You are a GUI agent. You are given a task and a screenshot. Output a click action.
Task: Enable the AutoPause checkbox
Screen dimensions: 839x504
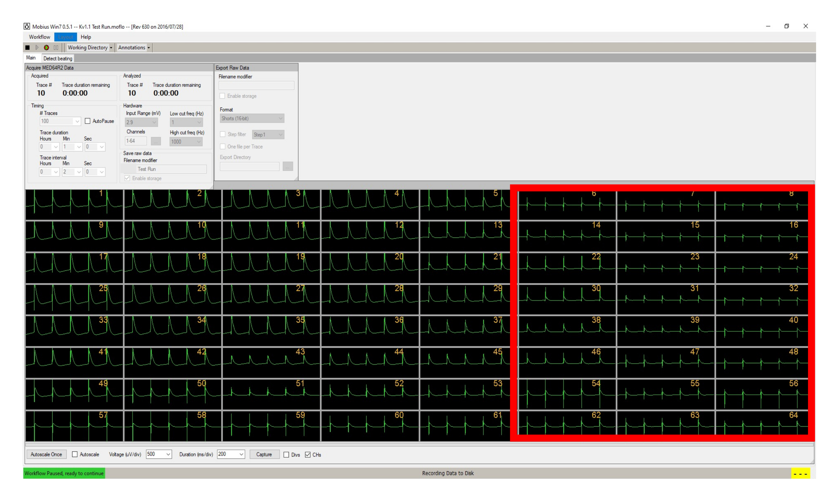coord(88,121)
